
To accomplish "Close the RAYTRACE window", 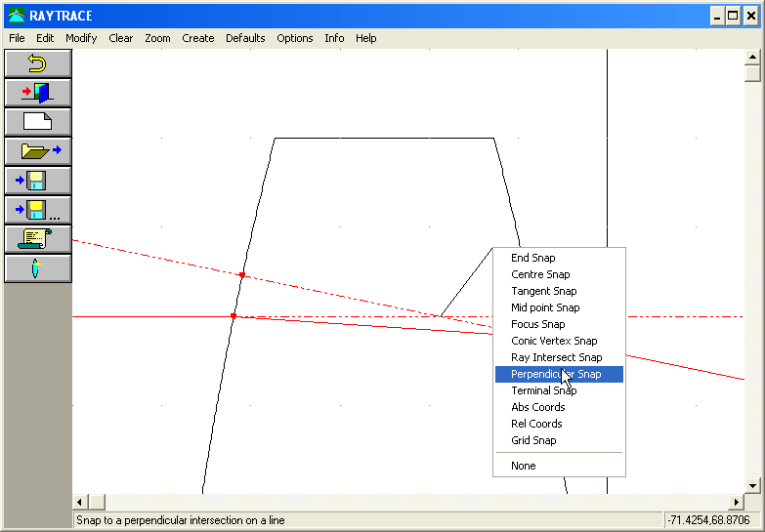I will click(x=751, y=16).
